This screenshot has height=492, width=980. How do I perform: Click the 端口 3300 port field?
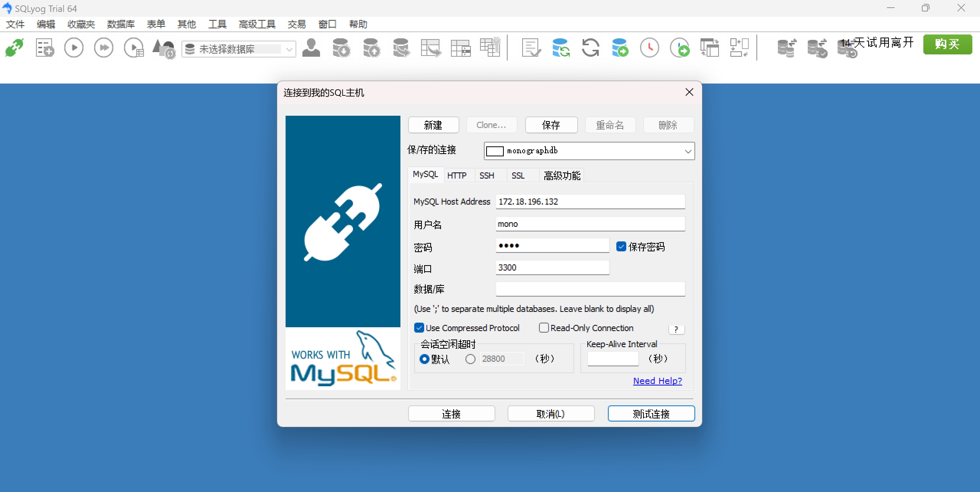pyautogui.click(x=552, y=267)
